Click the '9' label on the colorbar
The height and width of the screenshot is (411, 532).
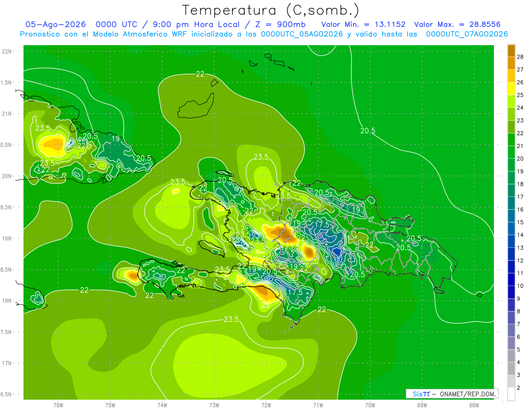pyautogui.click(x=519, y=299)
